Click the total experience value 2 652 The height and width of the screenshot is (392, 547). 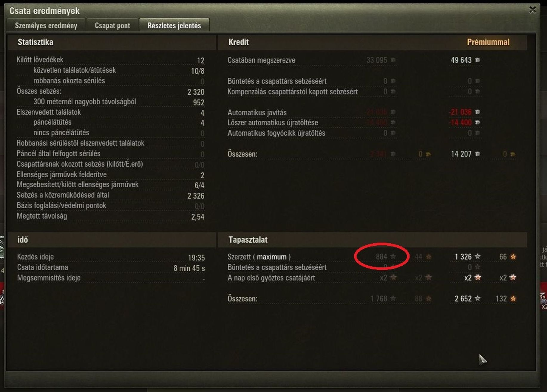[463, 298]
